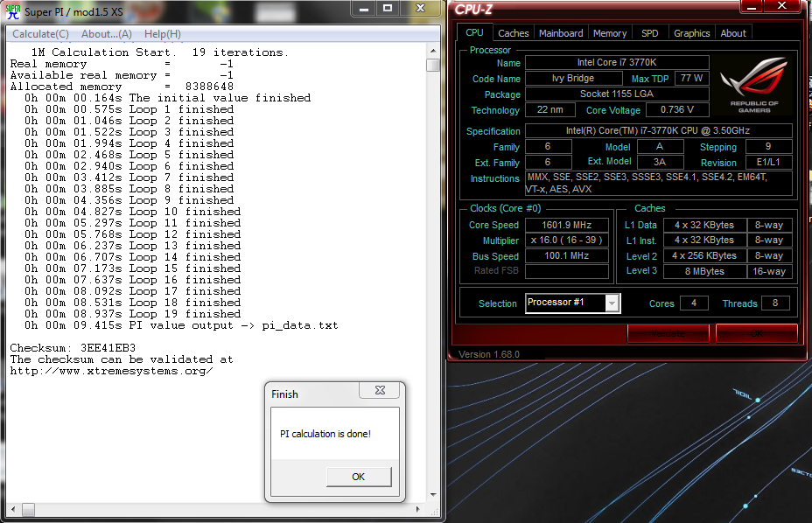Screen dimensions: 812x523
Task: Click the Cores value 4
Action: pyautogui.click(x=694, y=303)
